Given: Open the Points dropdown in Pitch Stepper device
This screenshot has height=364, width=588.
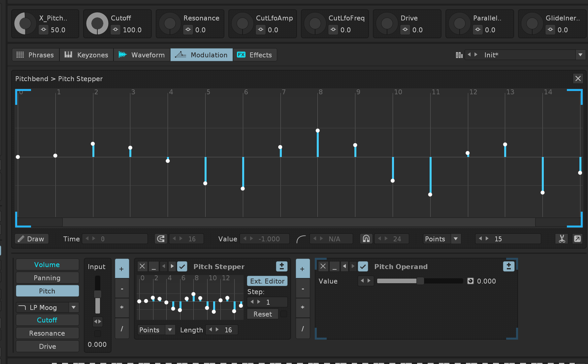Looking at the screenshot, I should point(170,330).
